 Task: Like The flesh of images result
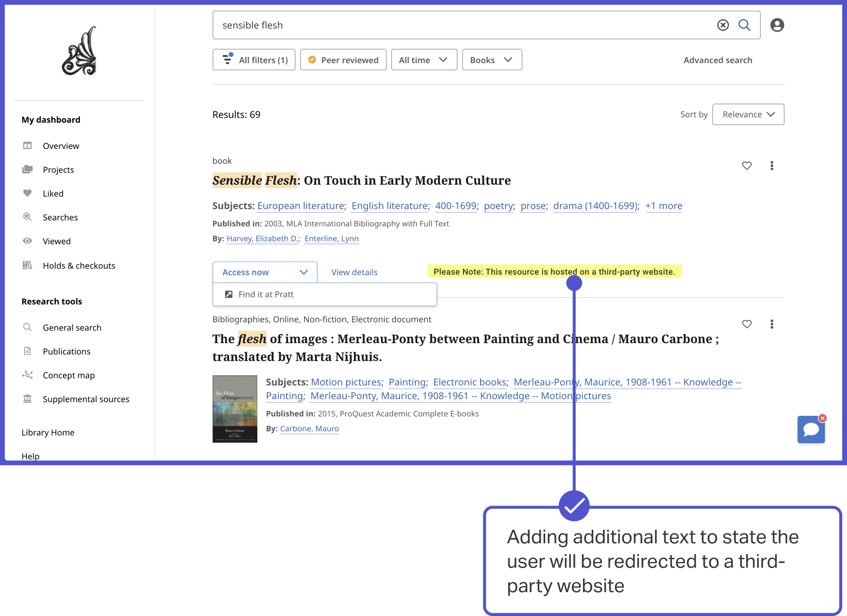coord(747,324)
